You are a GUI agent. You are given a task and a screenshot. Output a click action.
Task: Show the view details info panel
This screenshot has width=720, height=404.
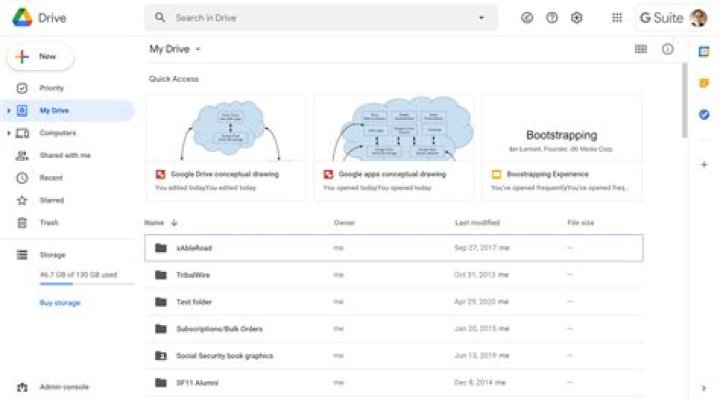(668, 49)
